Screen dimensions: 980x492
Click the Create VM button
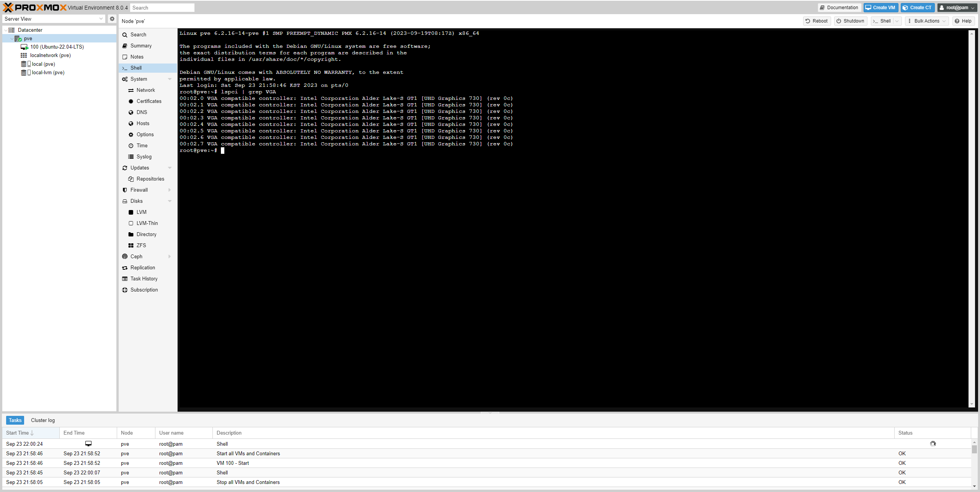(x=880, y=7)
